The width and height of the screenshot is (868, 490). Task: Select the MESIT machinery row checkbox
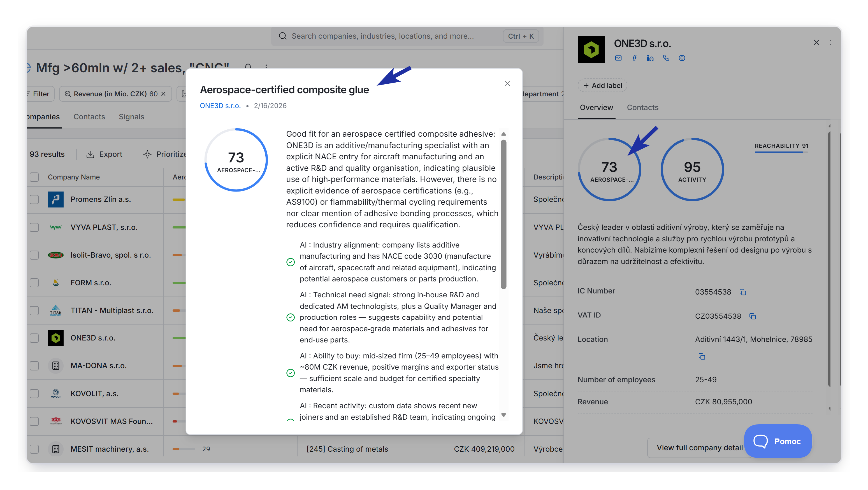point(34,449)
